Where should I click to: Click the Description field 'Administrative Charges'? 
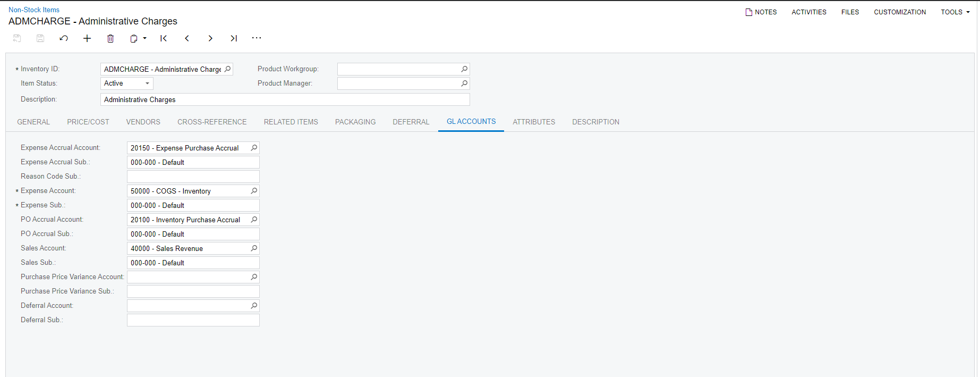[x=285, y=99]
